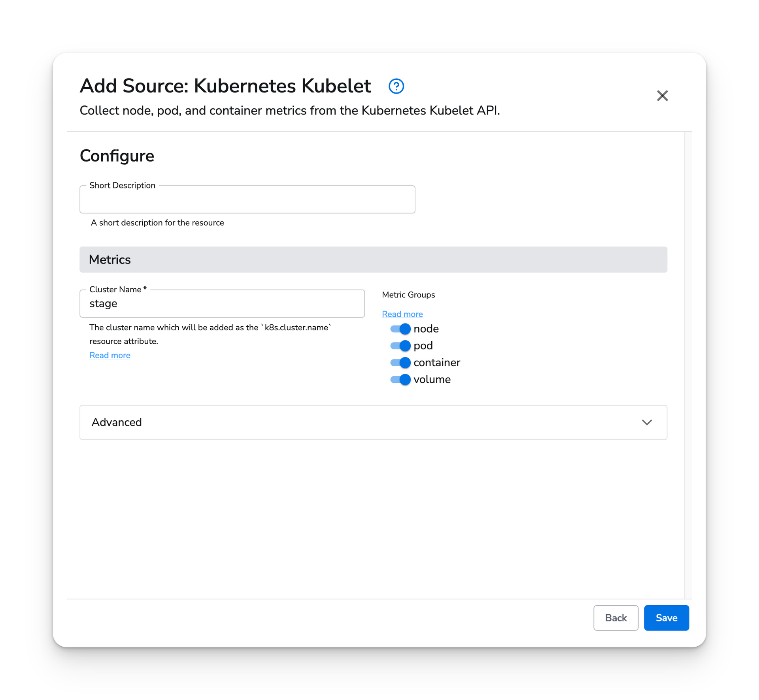Viewport: 759px width, 700px height.
Task: Close the Add Source dialog
Action: click(x=662, y=96)
